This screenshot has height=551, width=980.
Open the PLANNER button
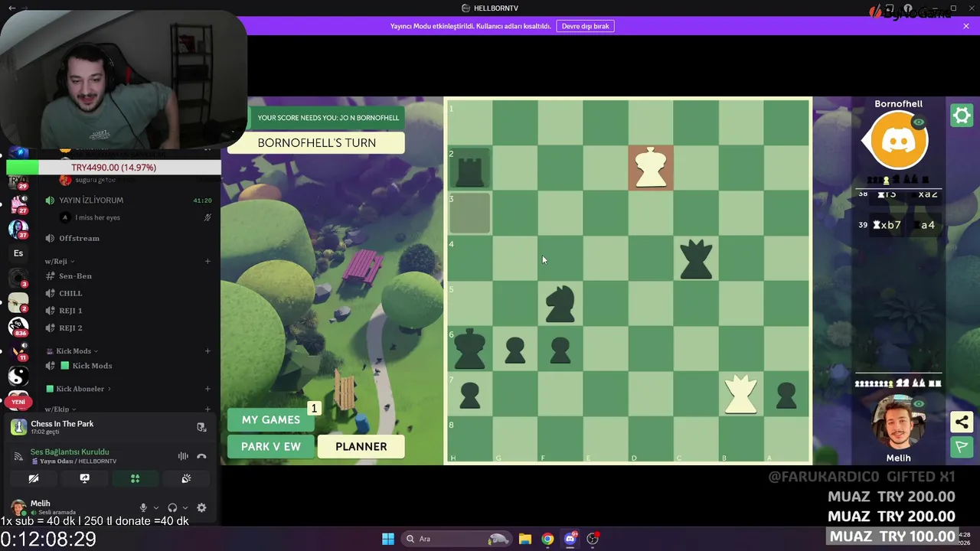tap(361, 447)
